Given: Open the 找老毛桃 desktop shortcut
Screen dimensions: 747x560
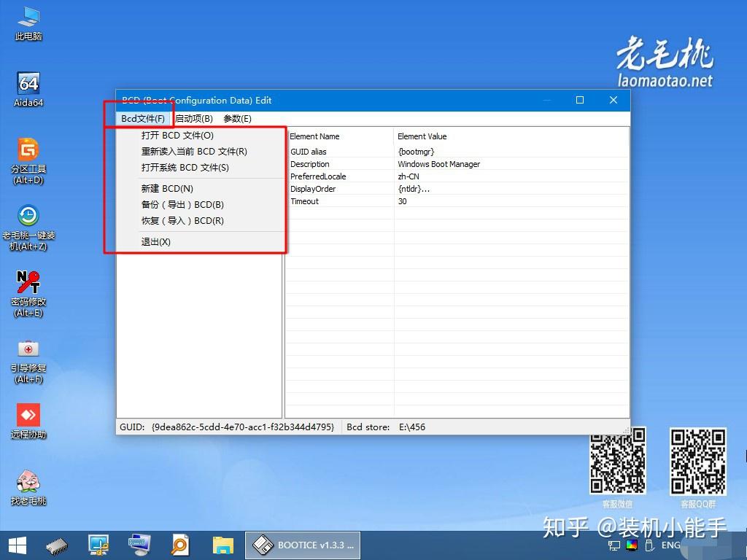Looking at the screenshot, I should [x=28, y=481].
